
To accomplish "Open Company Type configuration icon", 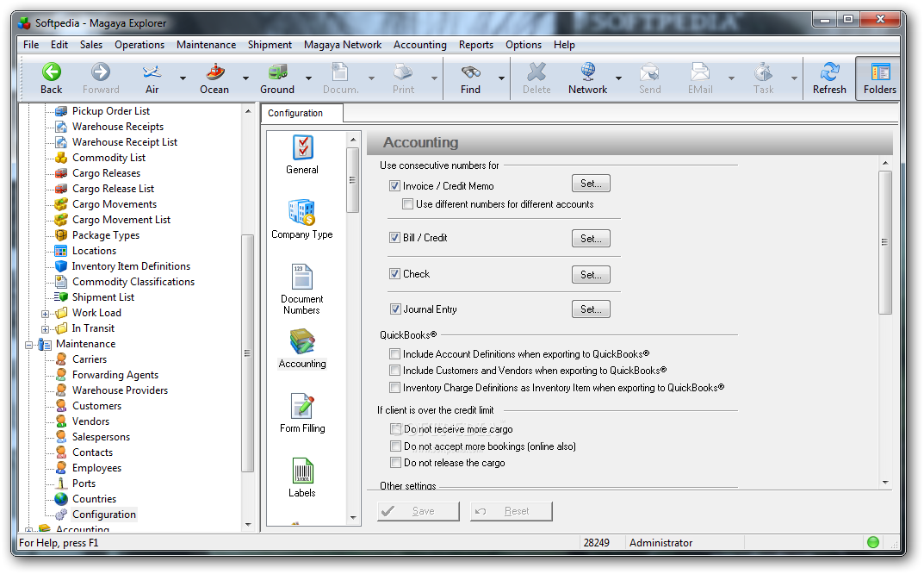I will 302,212.
